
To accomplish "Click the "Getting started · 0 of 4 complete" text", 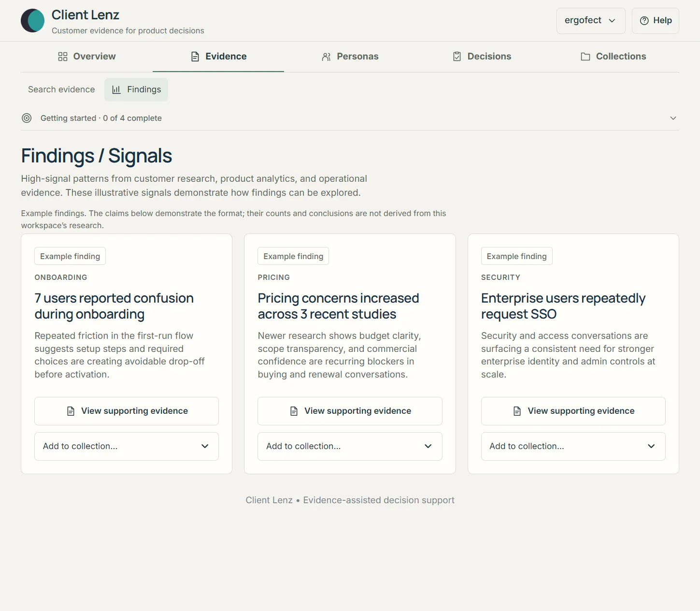I will click(x=101, y=118).
